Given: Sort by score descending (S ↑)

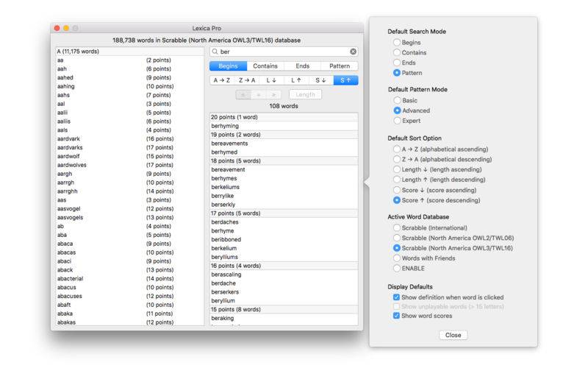Looking at the screenshot, I should coord(345,80).
